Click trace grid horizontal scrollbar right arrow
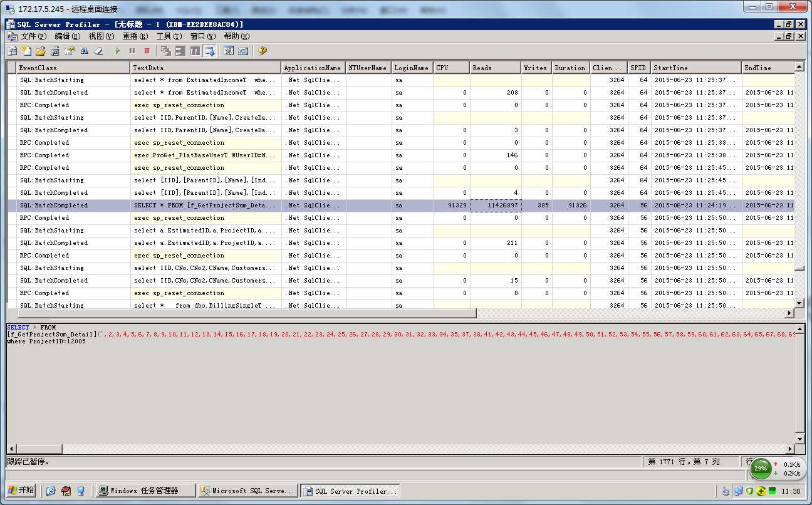 click(x=789, y=313)
